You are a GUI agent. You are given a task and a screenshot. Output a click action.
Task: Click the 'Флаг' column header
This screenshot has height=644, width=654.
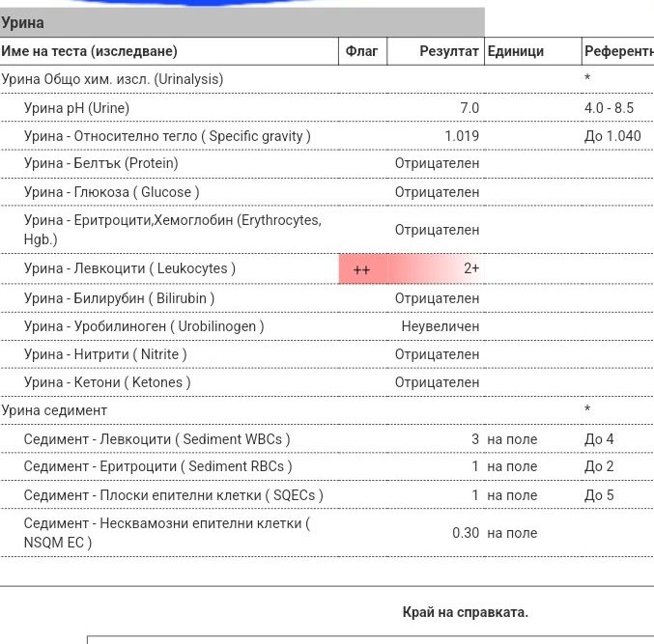pyautogui.click(x=361, y=51)
